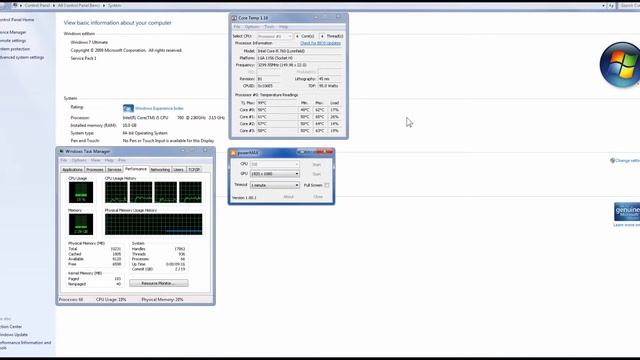640x360 pixels.
Task: Open Task Manager File menu
Action: click(64, 160)
